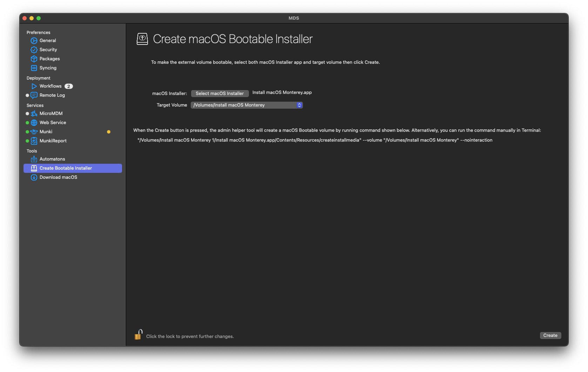Click the Munki green status indicator

pos(27,132)
